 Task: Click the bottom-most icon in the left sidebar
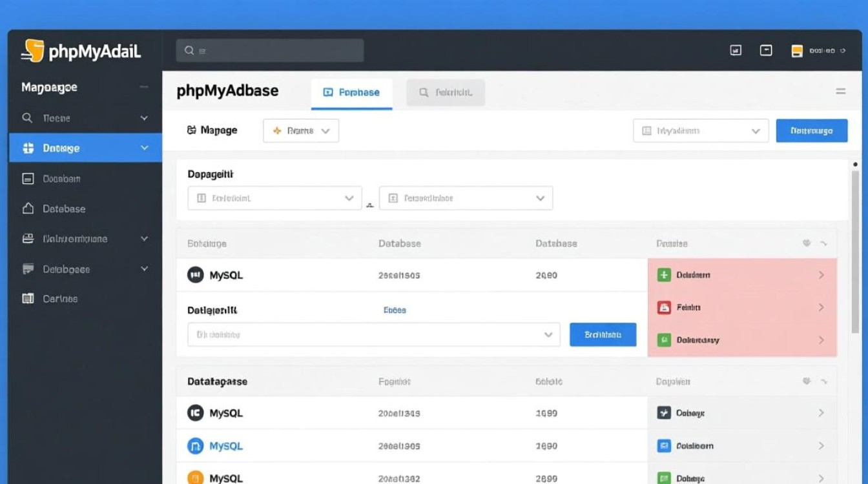28,298
